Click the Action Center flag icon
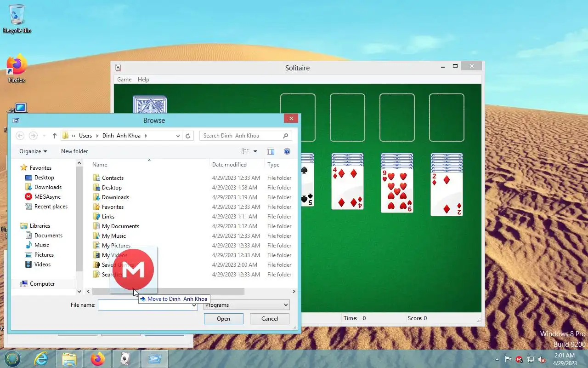Screen dimensions: 588x368 (x=509, y=359)
